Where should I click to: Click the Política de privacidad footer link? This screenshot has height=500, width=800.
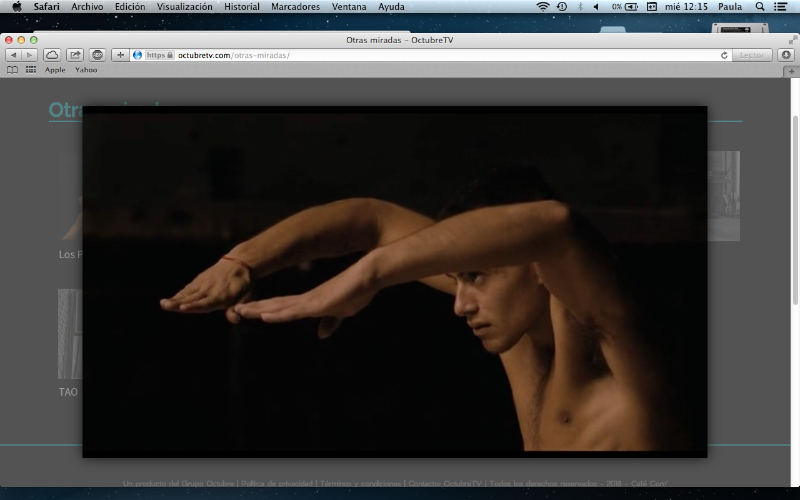pos(277,483)
